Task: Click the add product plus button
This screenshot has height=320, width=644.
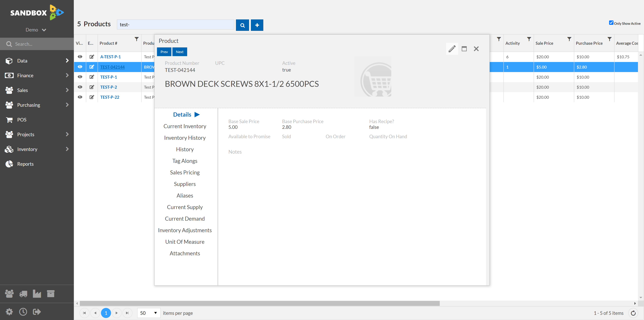Action: pyautogui.click(x=257, y=25)
